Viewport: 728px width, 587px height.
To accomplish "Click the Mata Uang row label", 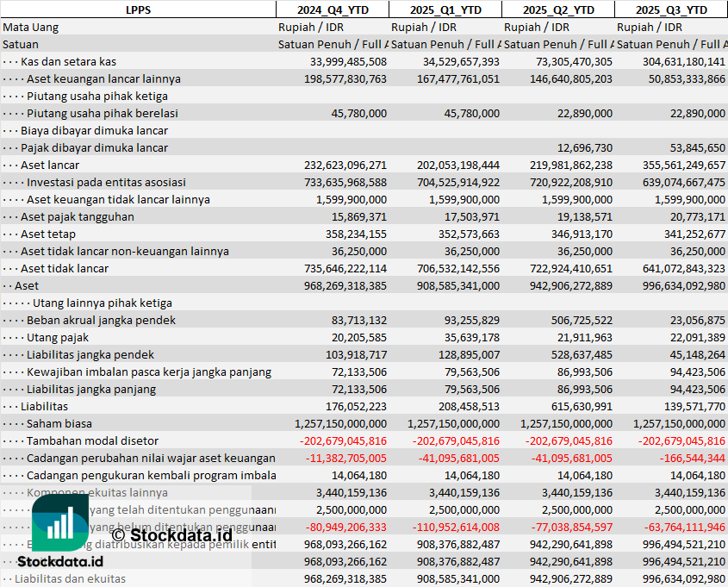I will [x=31, y=27].
